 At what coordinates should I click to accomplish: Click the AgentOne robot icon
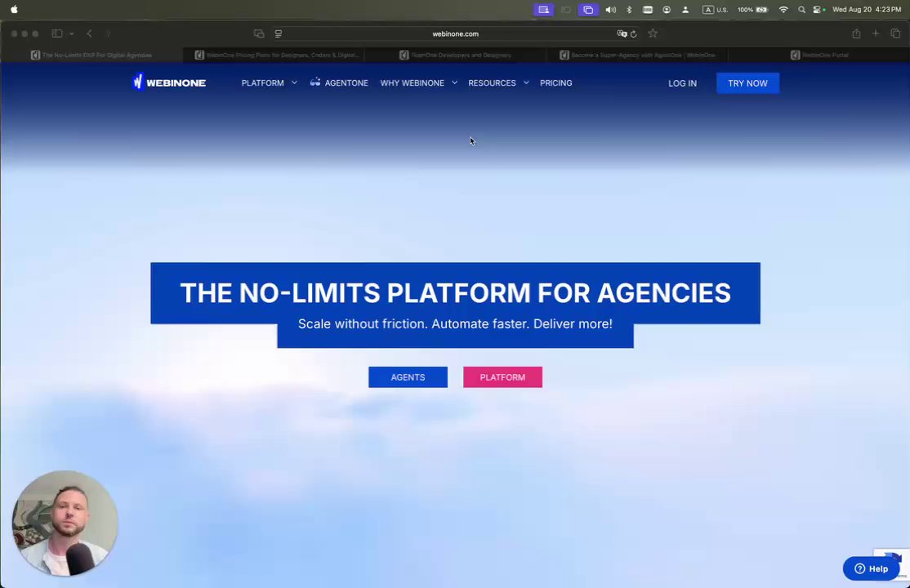pyautogui.click(x=315, y=82)
